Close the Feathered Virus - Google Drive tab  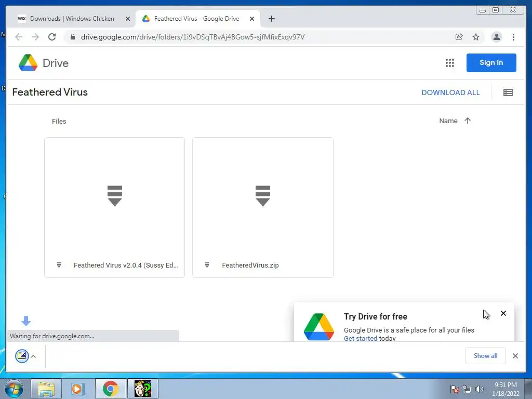(252, 19)
